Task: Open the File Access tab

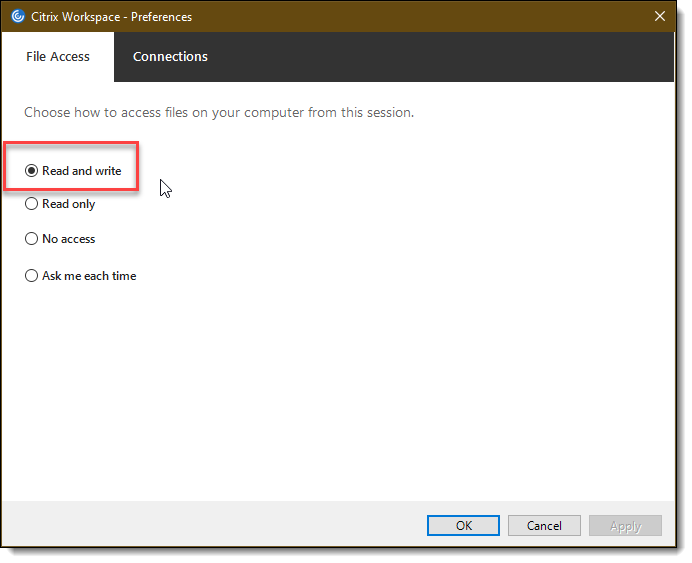Action: pos(58,56)
